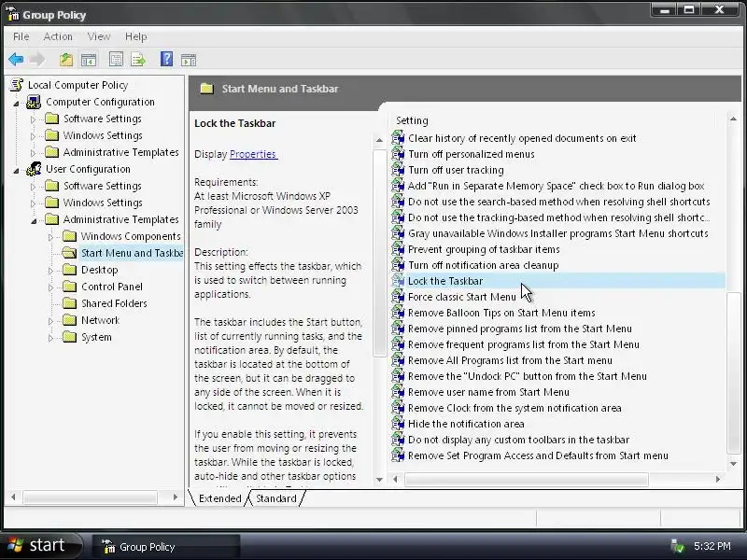Click the policy icon beside Lock the Taskbar
747x560 pixels.
[x=398, y=281]
